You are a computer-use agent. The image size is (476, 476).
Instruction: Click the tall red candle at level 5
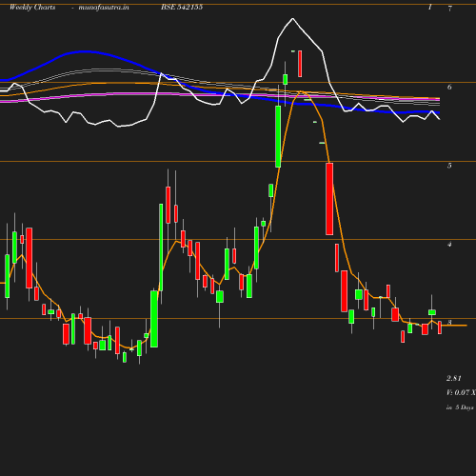pos(329,199)
